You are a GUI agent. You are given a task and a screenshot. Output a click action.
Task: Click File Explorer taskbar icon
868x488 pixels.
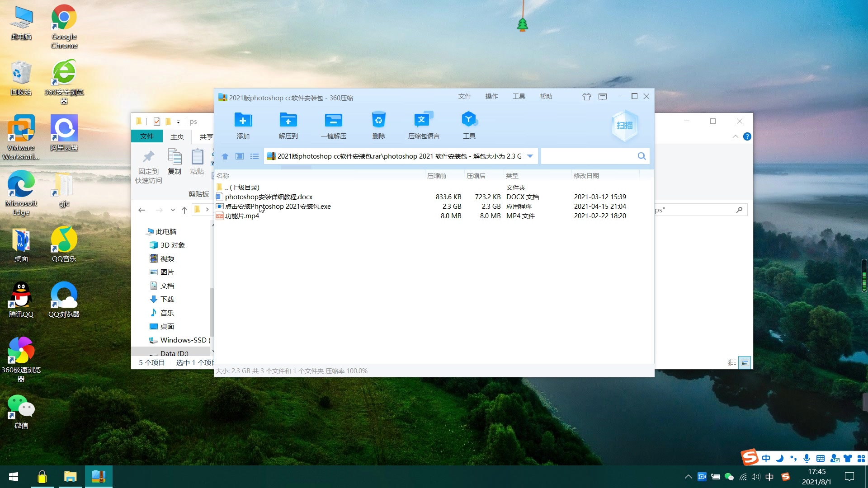coord(70,477)
